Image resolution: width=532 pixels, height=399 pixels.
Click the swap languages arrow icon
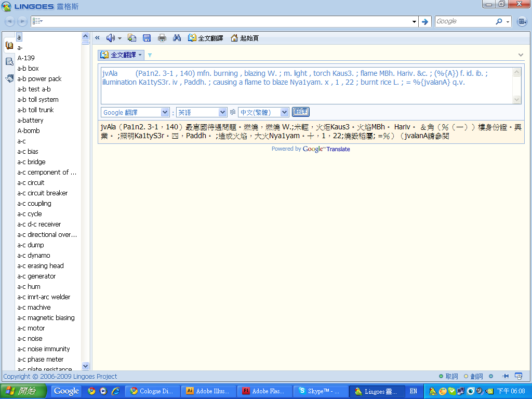point(233,112)
